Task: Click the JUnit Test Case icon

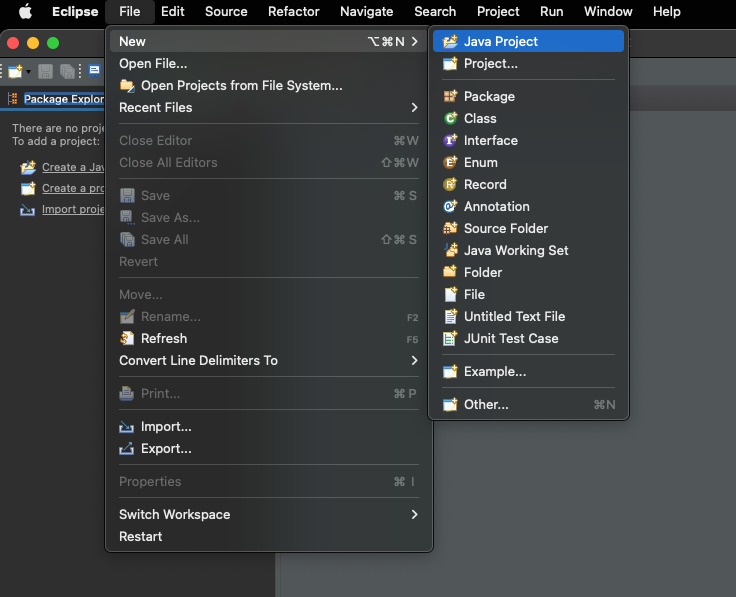Action: (450, 338)
